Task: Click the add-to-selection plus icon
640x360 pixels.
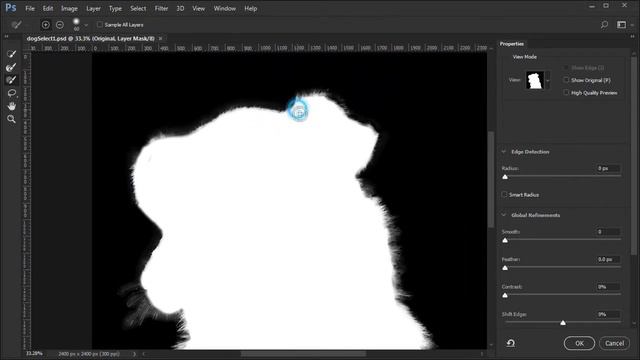Action: (x=46, y=25)
